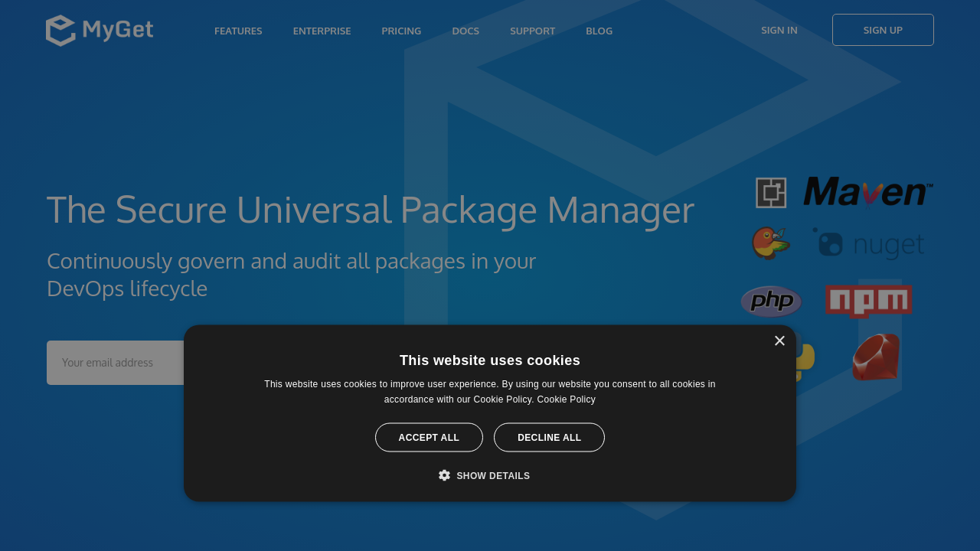
Task: Open the Docs link in navigation
Action: coord(465,31)
